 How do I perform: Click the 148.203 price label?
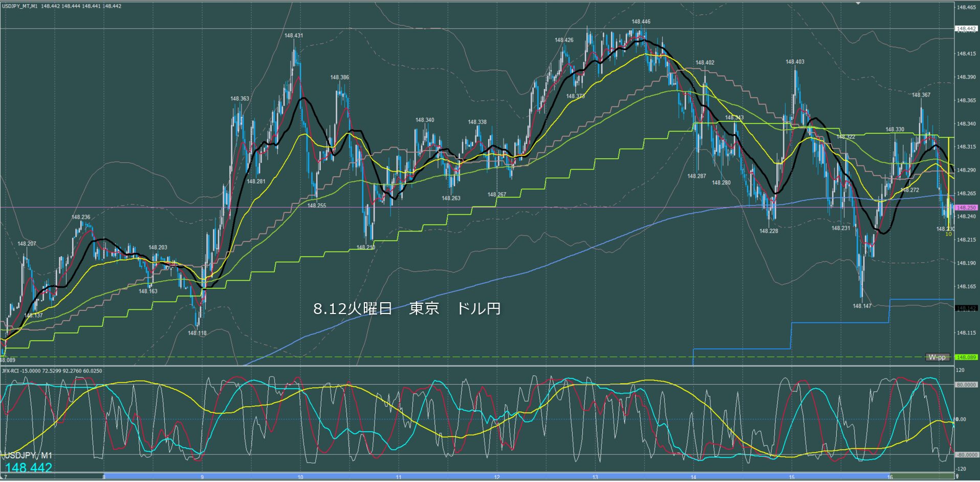(x=158, y=247)
